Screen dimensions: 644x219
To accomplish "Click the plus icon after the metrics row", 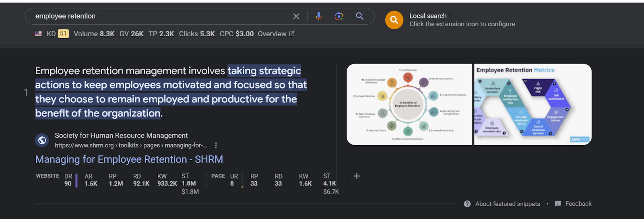I will 357,176.
